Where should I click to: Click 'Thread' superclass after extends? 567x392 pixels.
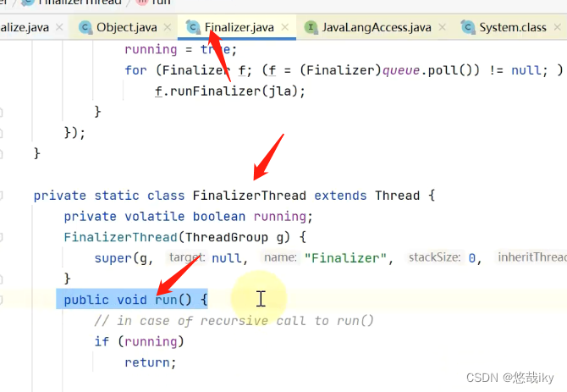click(398, 196)
